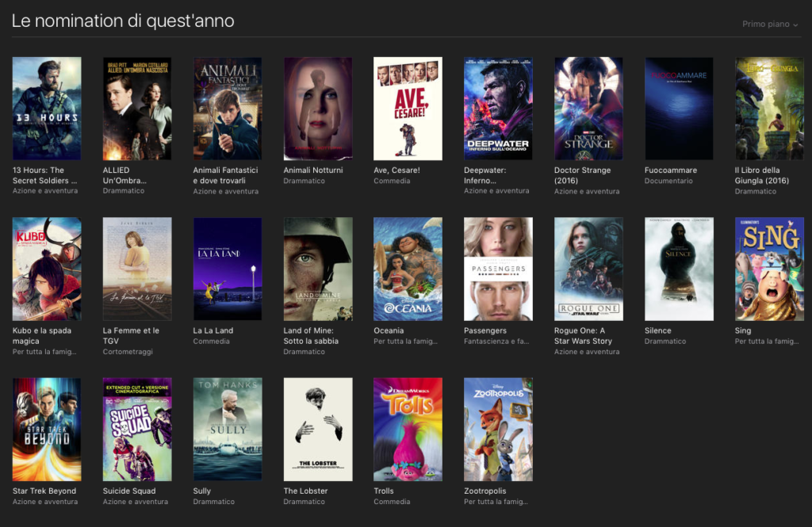
Task: Open the Passengers movie poster
Action: (x=498, y=269)
